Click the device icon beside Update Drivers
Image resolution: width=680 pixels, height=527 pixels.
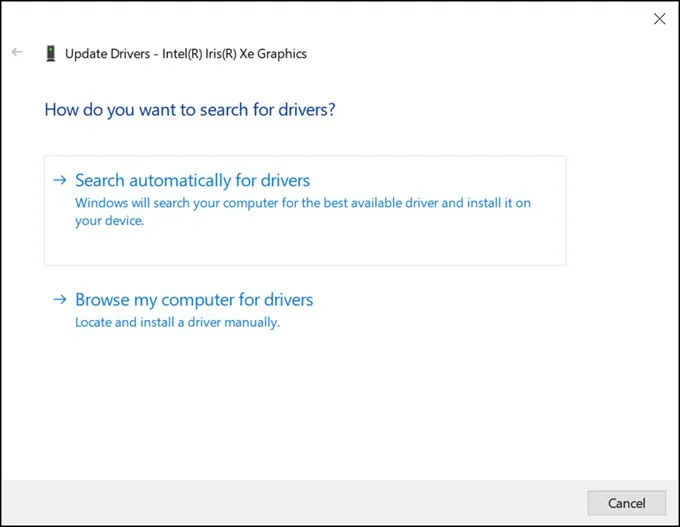pos(51,54)
